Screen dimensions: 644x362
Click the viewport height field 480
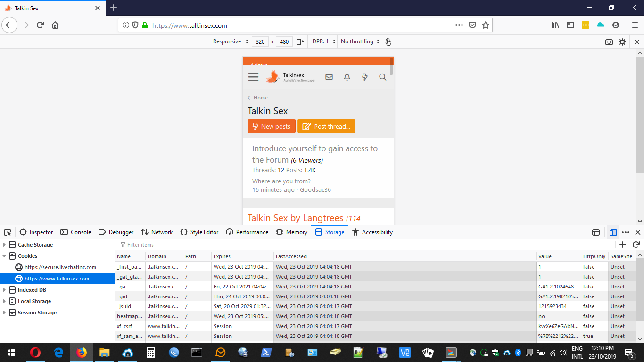[x=284, y=41]
